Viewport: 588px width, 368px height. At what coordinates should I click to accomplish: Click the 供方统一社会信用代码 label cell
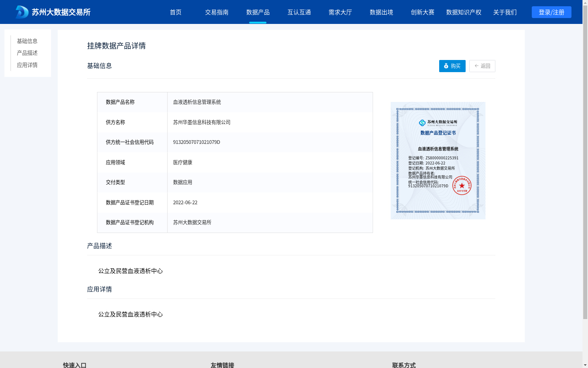coord(132,142)
